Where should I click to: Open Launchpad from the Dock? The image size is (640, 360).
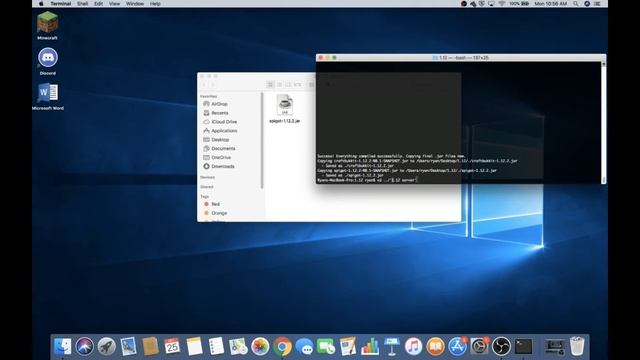(x=107, y=347)
